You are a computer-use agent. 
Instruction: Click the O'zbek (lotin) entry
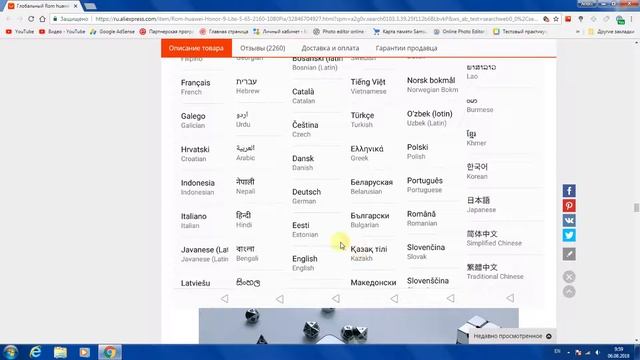tap(429, 118)
